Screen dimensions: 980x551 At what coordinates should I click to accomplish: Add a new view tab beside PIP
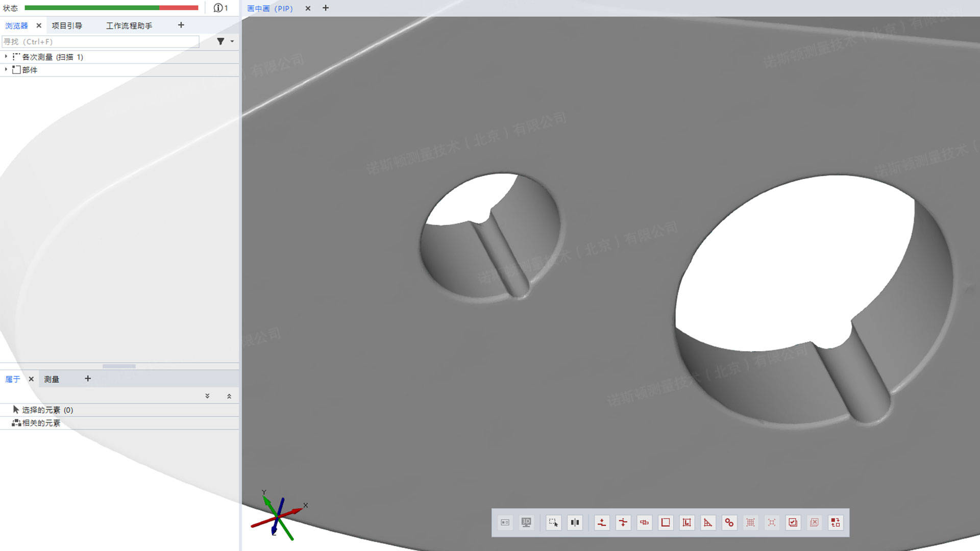[x=326, y=8]
